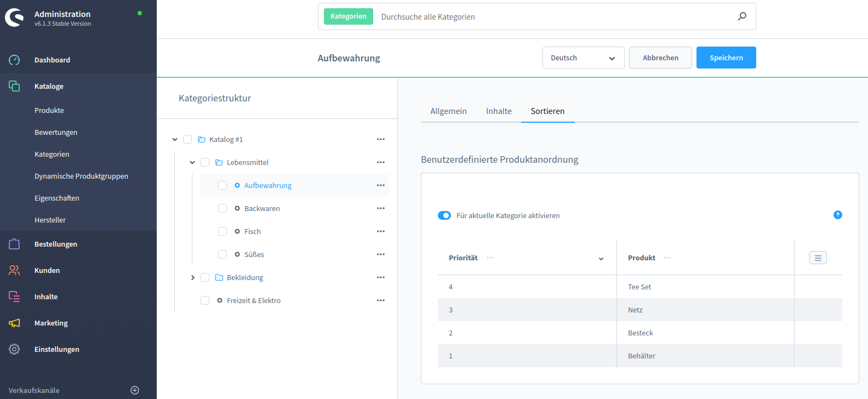
Task: Select Freizeit & Elektro category
Action: tap(254, 300)
